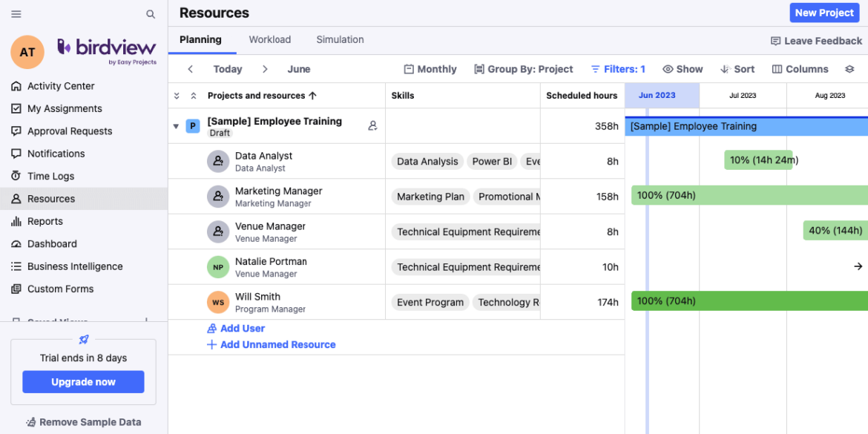Open the Monthly view dropdown

pos(430,68)
